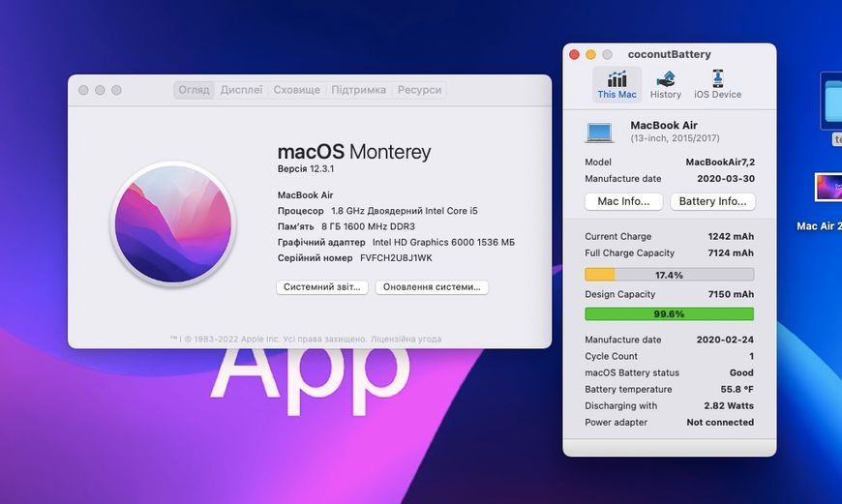Click the MacBook Air laptop icon
This screenshot has height=504, width=842.
(x=599, y=132)
